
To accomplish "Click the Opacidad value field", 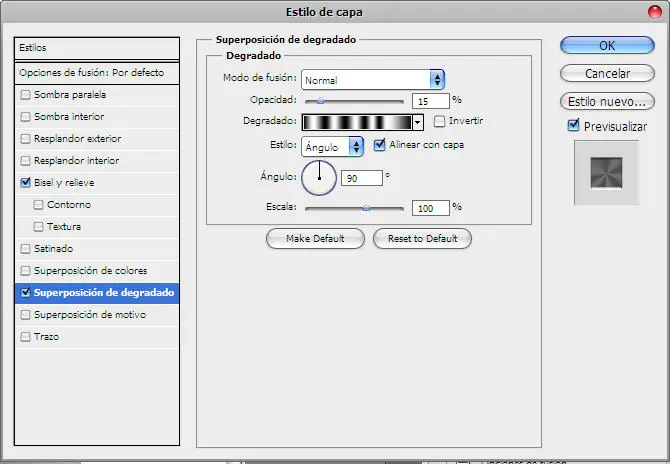I will click(x=431, y=101).
